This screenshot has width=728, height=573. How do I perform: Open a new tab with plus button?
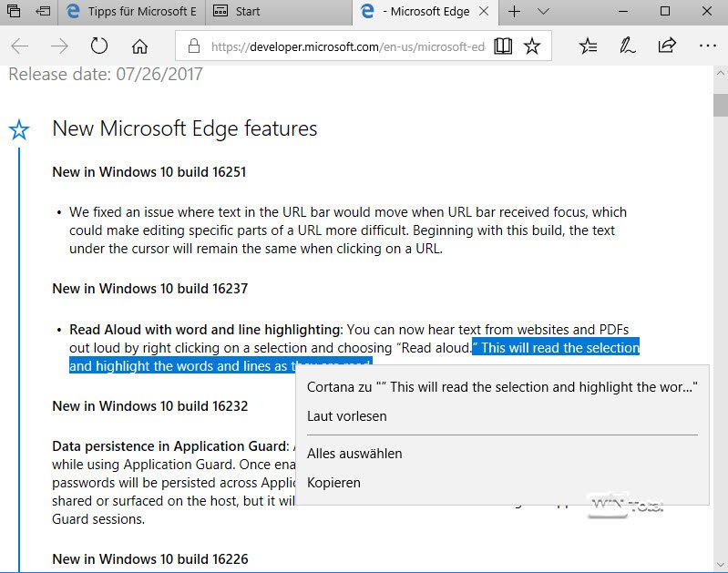pyautogui.click(x=515, y=12)
